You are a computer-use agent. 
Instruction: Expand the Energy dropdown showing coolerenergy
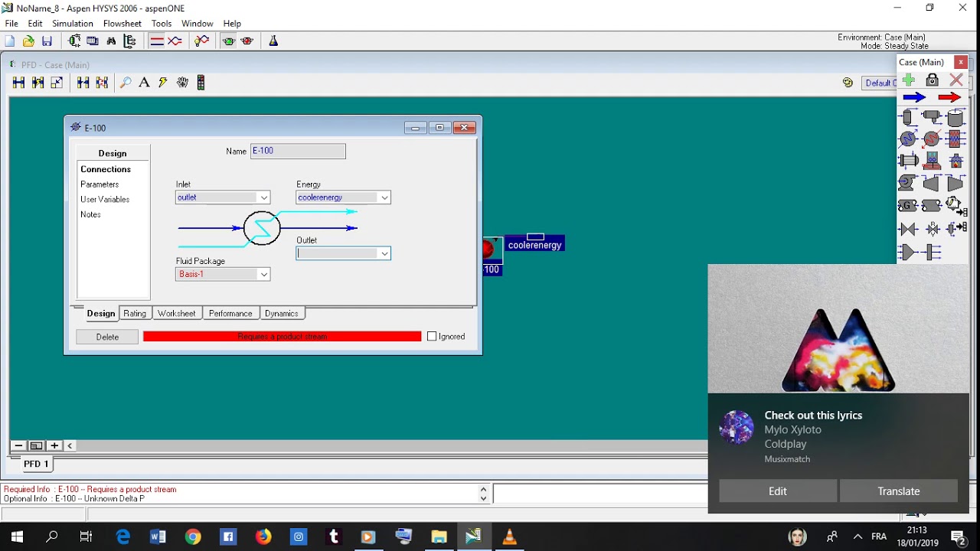(384, 197)
